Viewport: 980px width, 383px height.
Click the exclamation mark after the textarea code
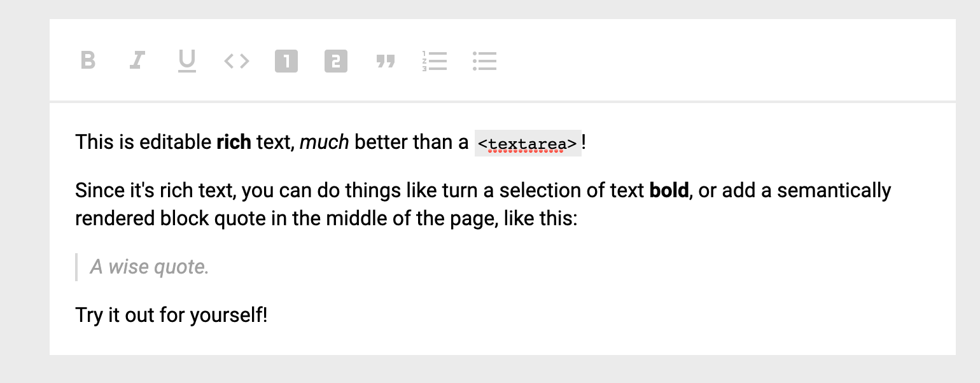(584, 142)
